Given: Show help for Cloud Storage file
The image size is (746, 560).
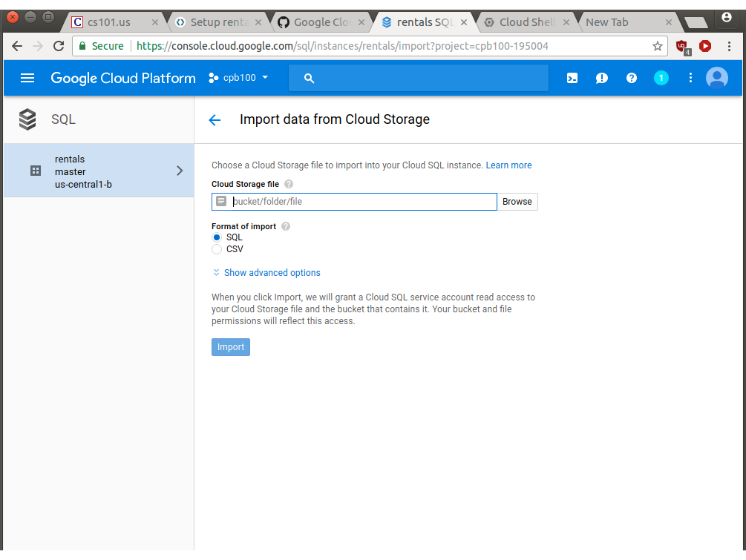Looking at the screenshot, I should click(x=288, y=184).
